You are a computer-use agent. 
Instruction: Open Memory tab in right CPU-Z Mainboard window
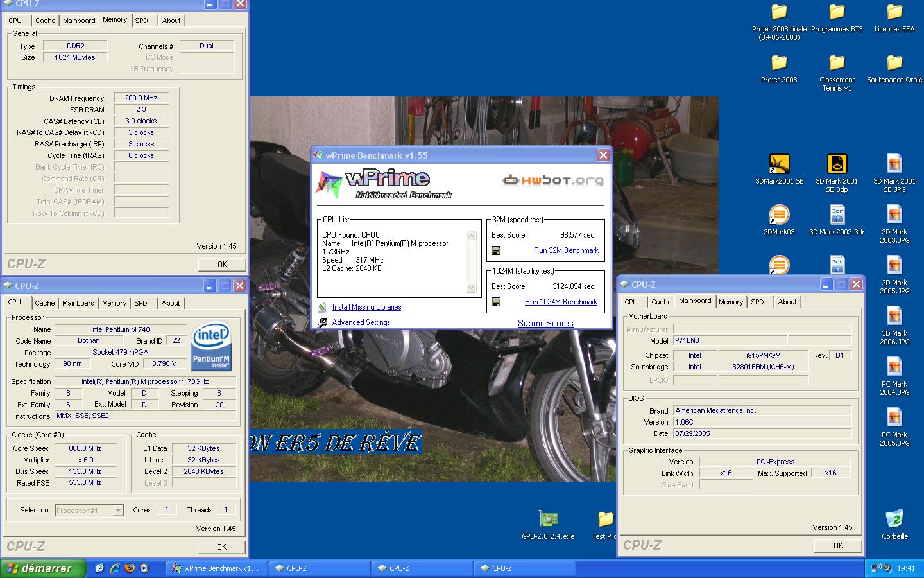(x=731, y=302)
